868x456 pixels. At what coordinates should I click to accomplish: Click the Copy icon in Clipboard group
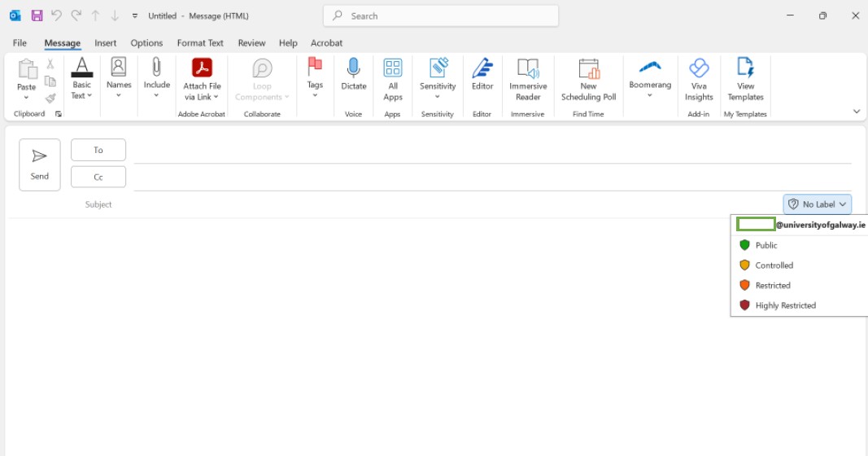coord(50,81)
